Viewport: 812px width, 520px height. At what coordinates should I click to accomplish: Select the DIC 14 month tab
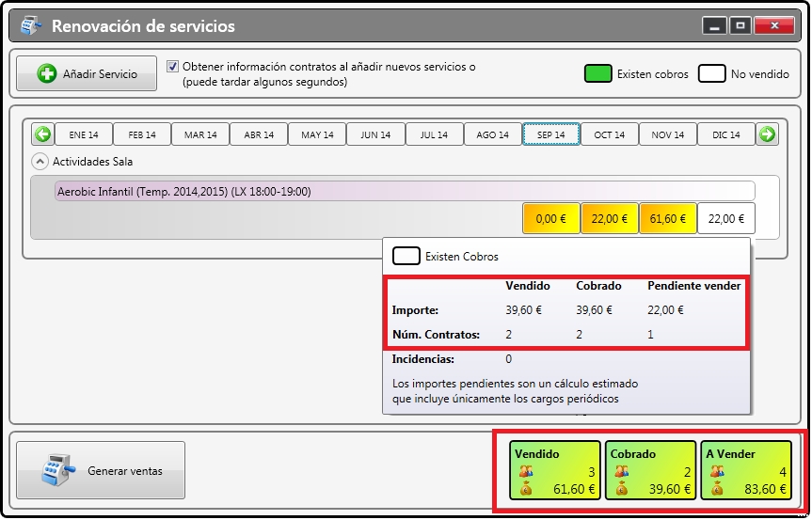click(x=726, y=134)
